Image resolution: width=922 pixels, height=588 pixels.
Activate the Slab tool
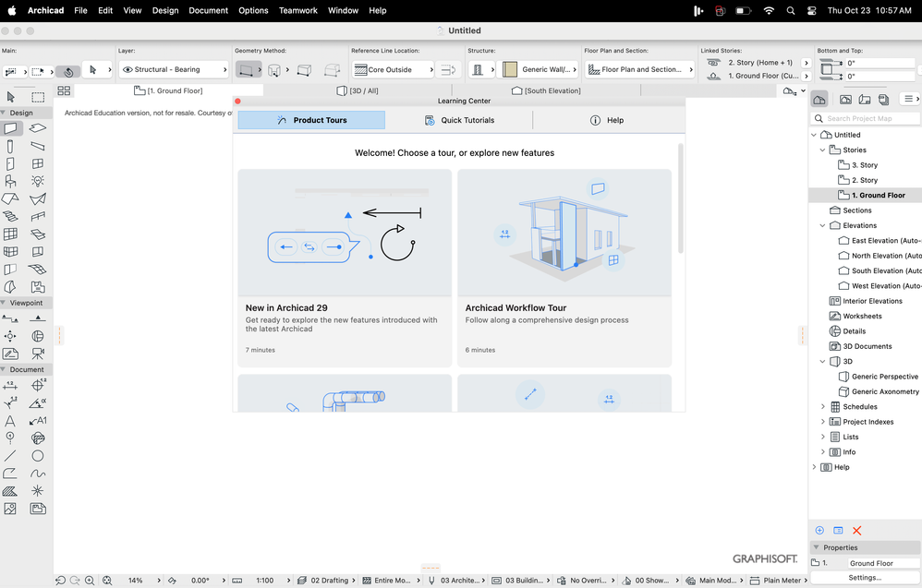[38, 128]
